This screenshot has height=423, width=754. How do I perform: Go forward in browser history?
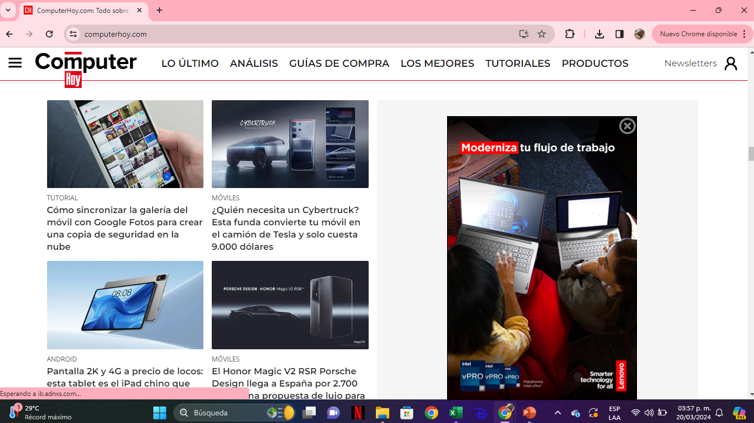(x=29, y=34)
